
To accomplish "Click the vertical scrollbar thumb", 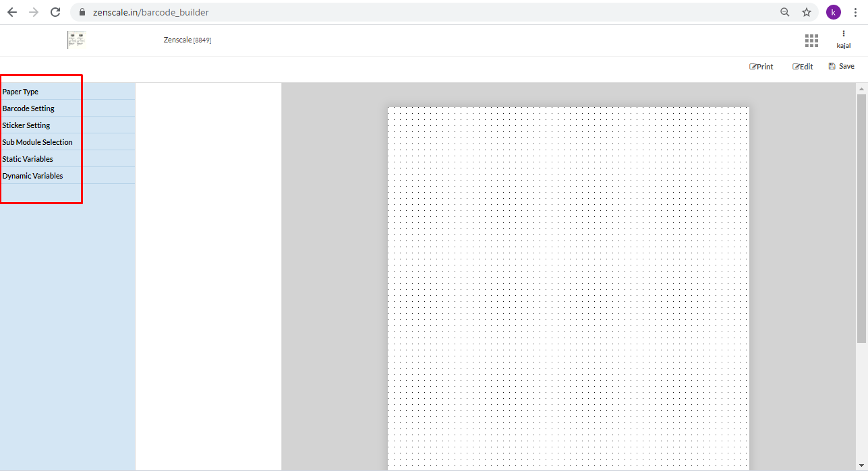I will (861, 219).
